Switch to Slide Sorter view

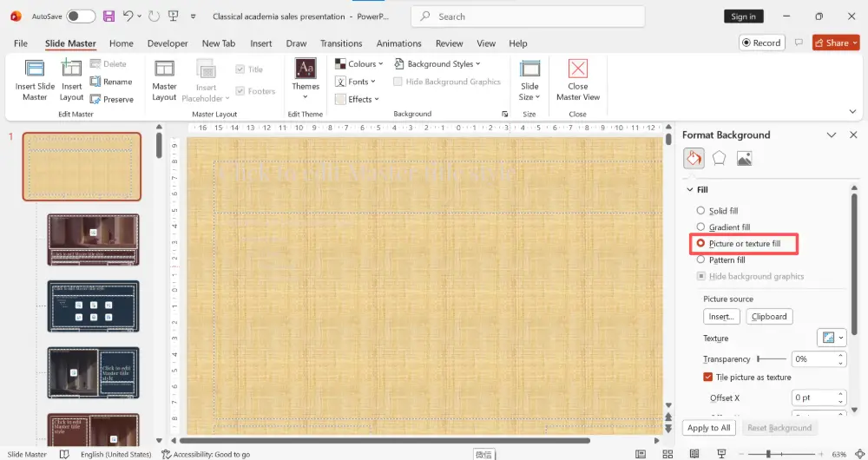tap(667, 454)
